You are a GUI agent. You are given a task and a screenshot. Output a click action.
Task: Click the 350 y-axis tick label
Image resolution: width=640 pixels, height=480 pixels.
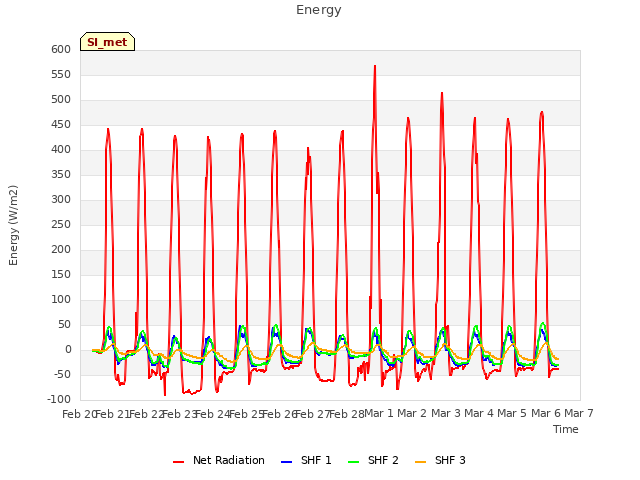click(61, 175)
